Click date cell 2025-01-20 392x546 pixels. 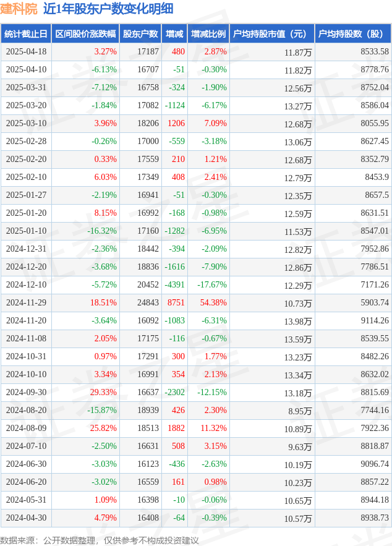[26, 213]
